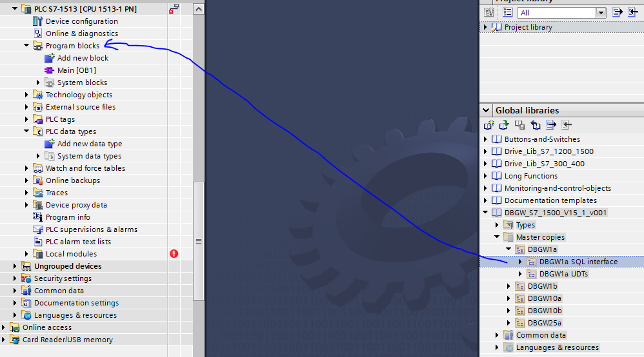Viewport: 644px width, 357px height.
Task: Click project tree scrollbar up arrow
Action: point(198,8)
